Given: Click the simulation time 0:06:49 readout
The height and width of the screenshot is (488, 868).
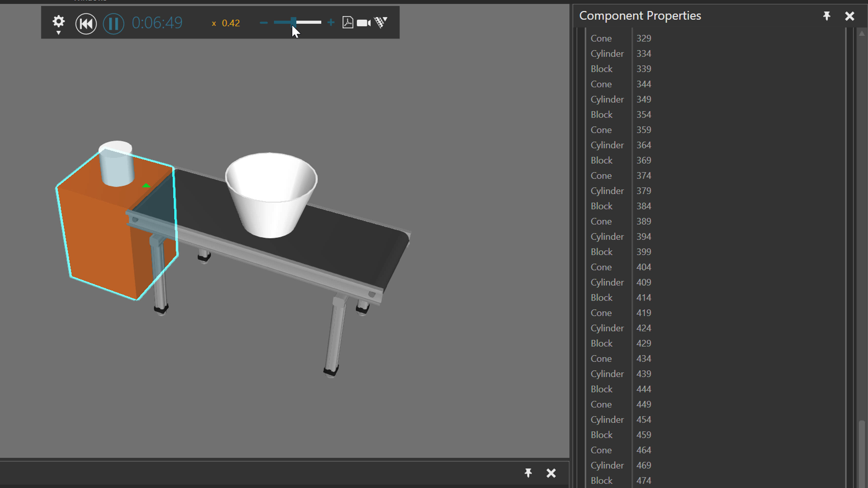Looking at the screenshot, I should [157, 23].
